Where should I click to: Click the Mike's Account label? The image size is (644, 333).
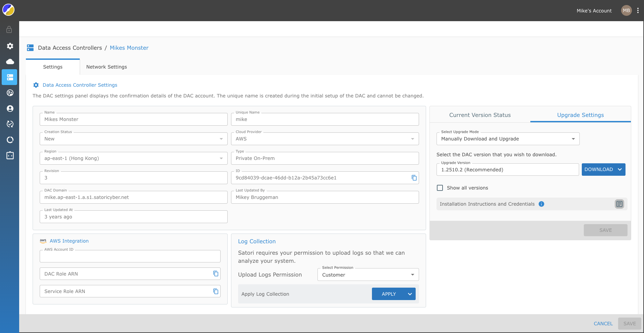(x=594, y=11)
